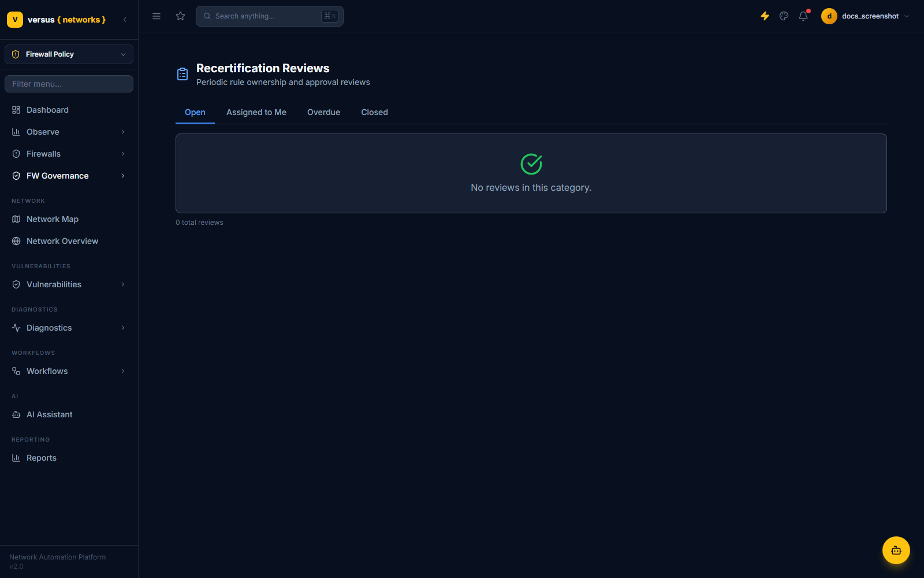The height and width of the screenshot is (578, 924).
Task: Expand the Vulnerabilities menu chevron
Action: pos(123,284)
